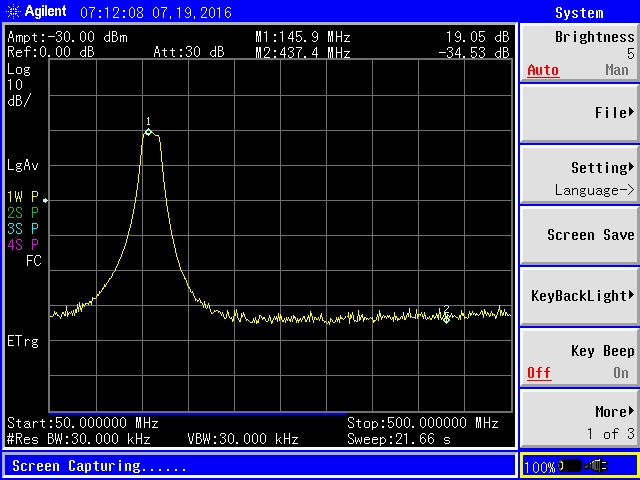Select green trace 2S P label

click(x=22, y=212)
